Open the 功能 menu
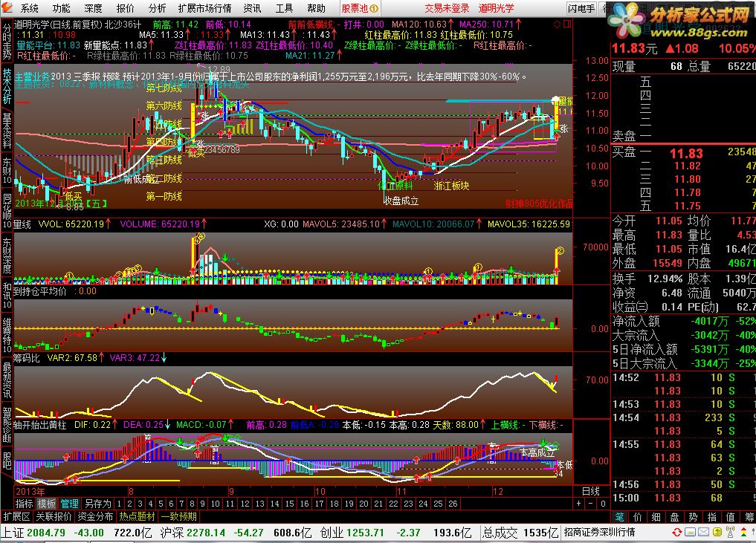The height and width of the screenshot is (543, 756). [x=61, y=8]
